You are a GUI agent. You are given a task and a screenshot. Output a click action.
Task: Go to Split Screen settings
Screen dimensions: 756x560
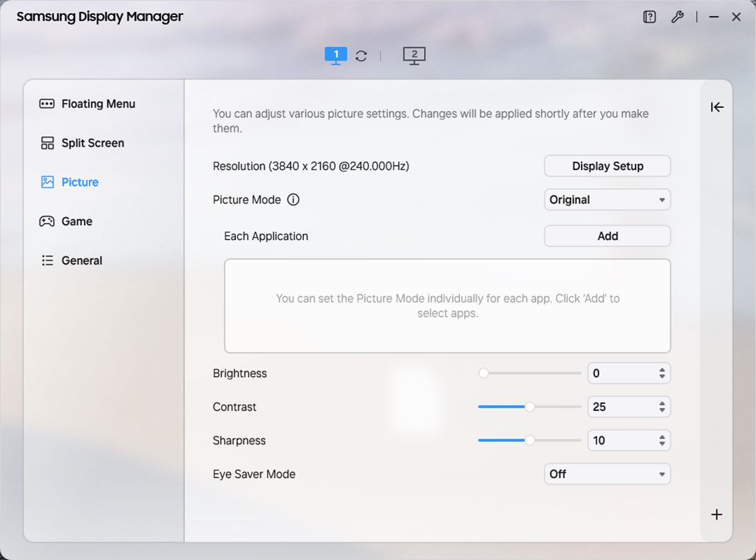82,143
